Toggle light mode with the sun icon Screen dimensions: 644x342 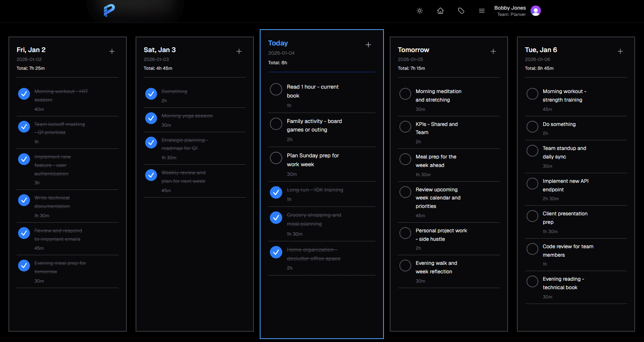pos(420,11)
